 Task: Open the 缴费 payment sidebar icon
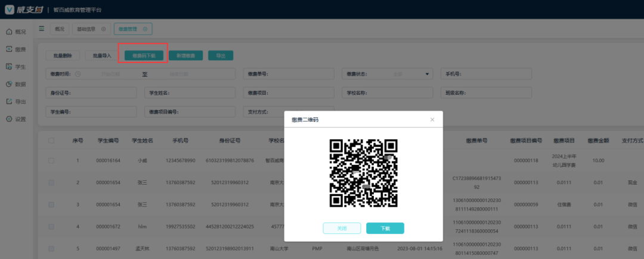click(9, 49)
